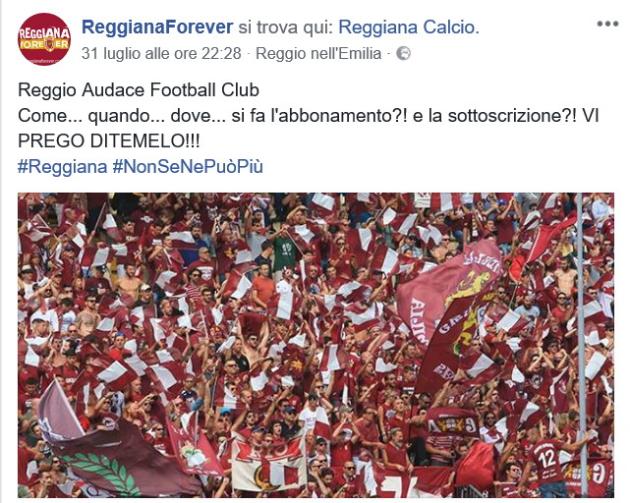Open the #NonSeNePuòPiù hashtag
The image size is (630, 503).
[188, 167]
